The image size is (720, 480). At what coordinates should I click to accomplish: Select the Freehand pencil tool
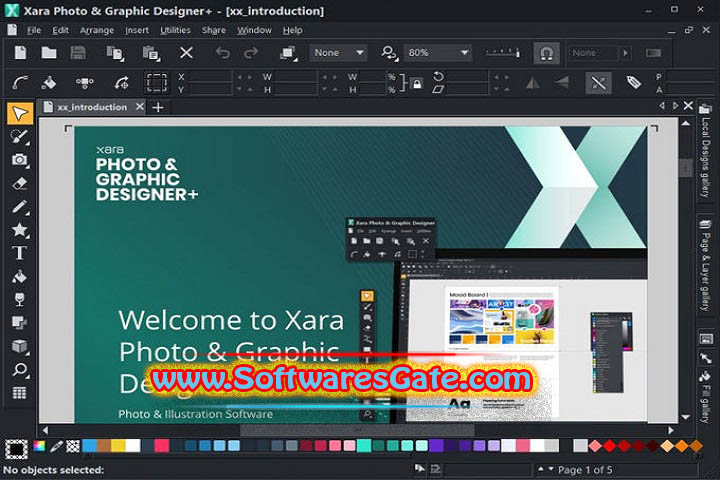[20, 207]
